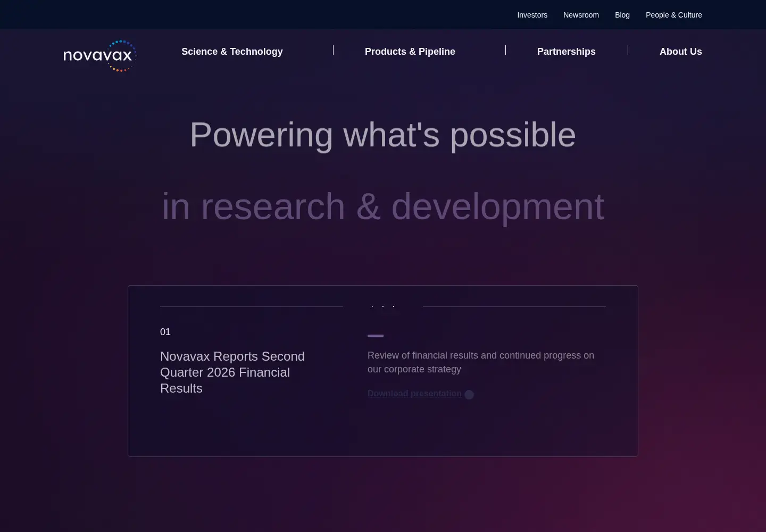Screen dimensions: 766x532
Task: Click the slide number 01 label
Action: click(x=165, y=332)
